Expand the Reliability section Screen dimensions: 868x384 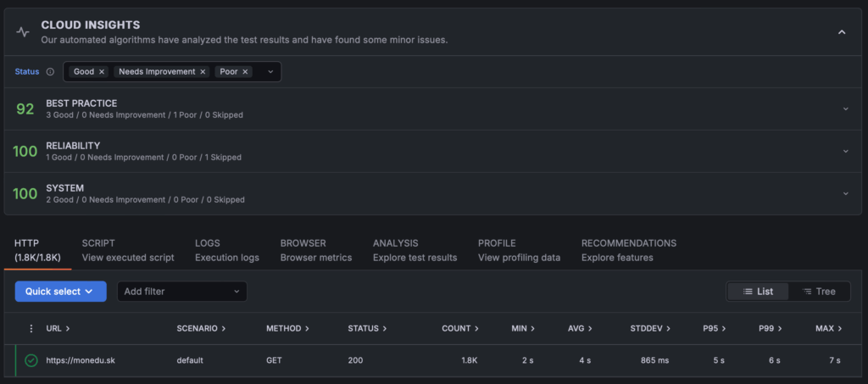tap(845, 151)
